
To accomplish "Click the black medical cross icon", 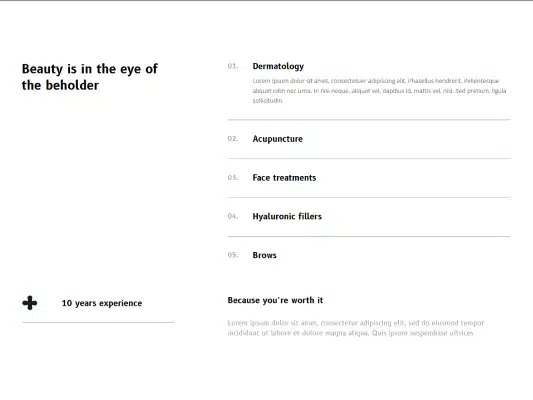I will click(30, 303).
